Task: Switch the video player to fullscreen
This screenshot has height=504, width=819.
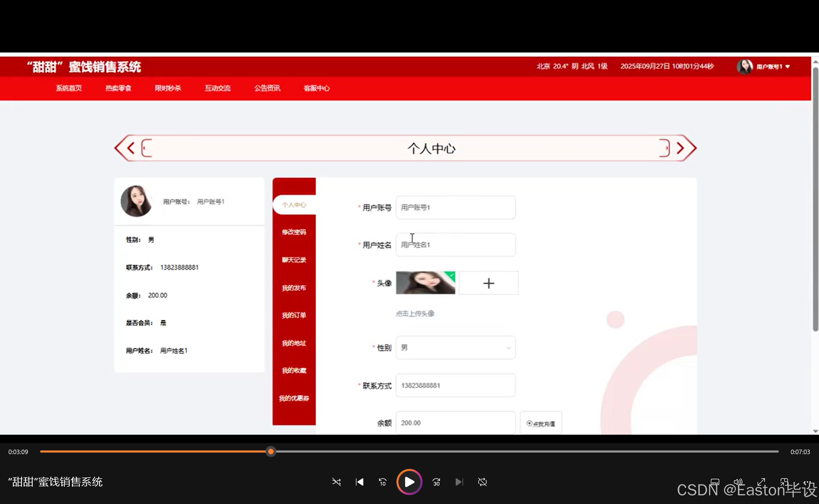Action: 761,482
